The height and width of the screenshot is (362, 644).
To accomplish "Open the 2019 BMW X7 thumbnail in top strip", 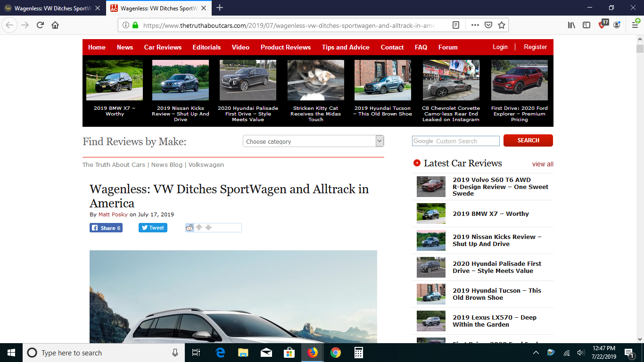I will (x=115, y=80).
